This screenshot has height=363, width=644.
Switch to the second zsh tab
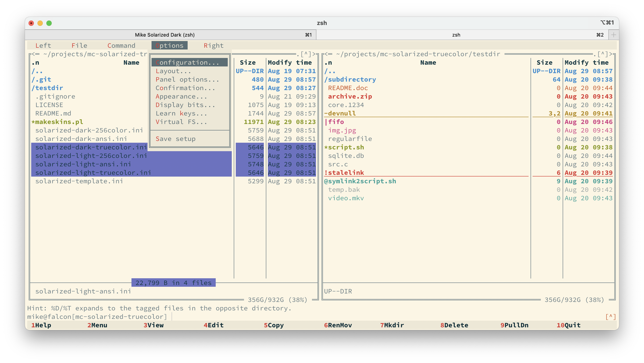click(463, 35)
